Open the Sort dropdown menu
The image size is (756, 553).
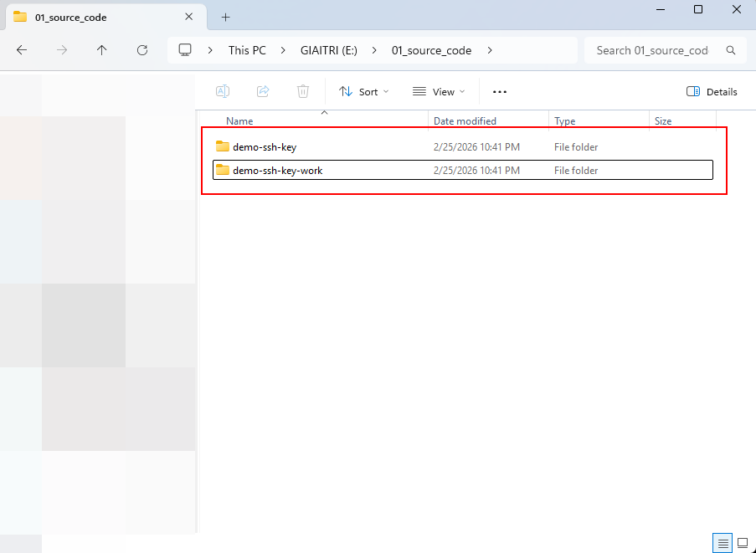(x=363, y=91)
